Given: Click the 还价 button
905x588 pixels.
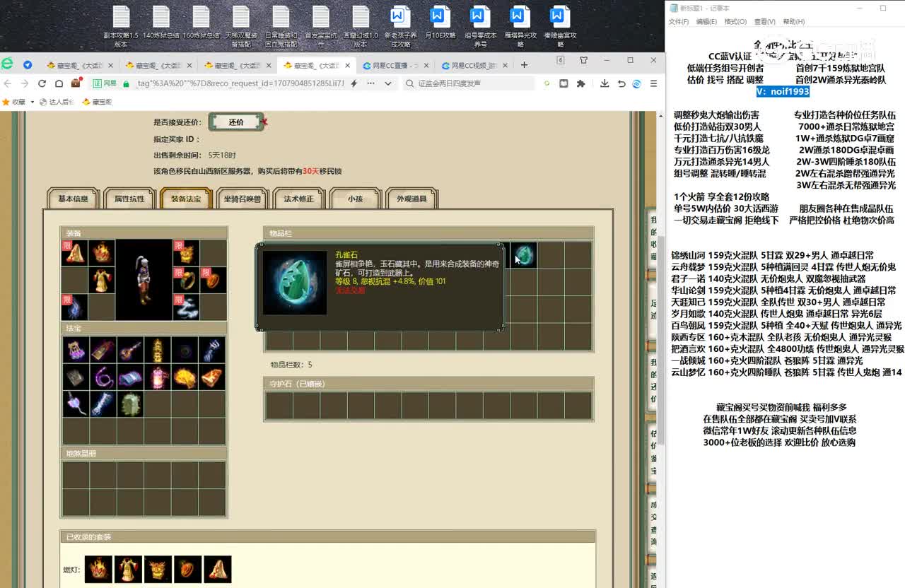Looking at the screenshot, I should click(x=236, y=122).
